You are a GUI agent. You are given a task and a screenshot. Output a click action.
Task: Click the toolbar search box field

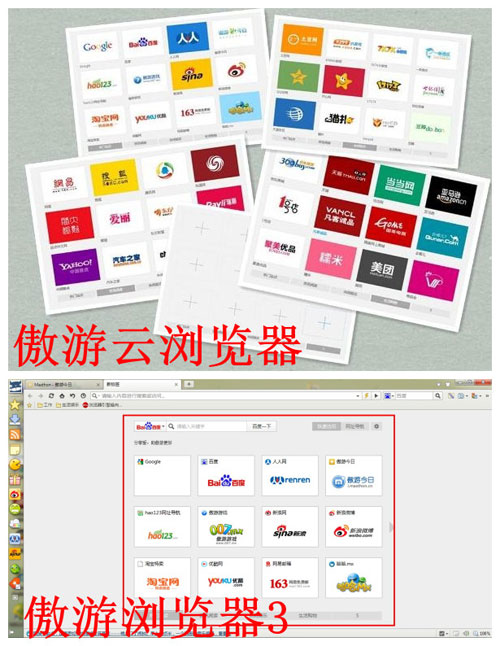414,396
